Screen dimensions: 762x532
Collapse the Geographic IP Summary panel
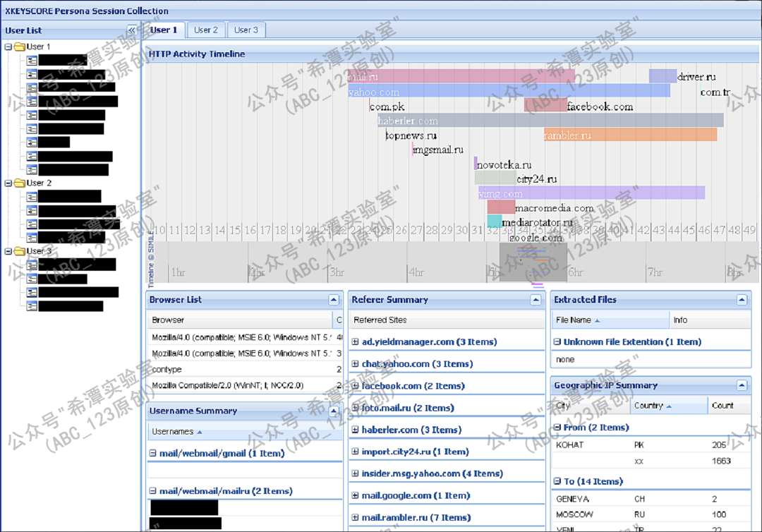[x=742, y=385]
